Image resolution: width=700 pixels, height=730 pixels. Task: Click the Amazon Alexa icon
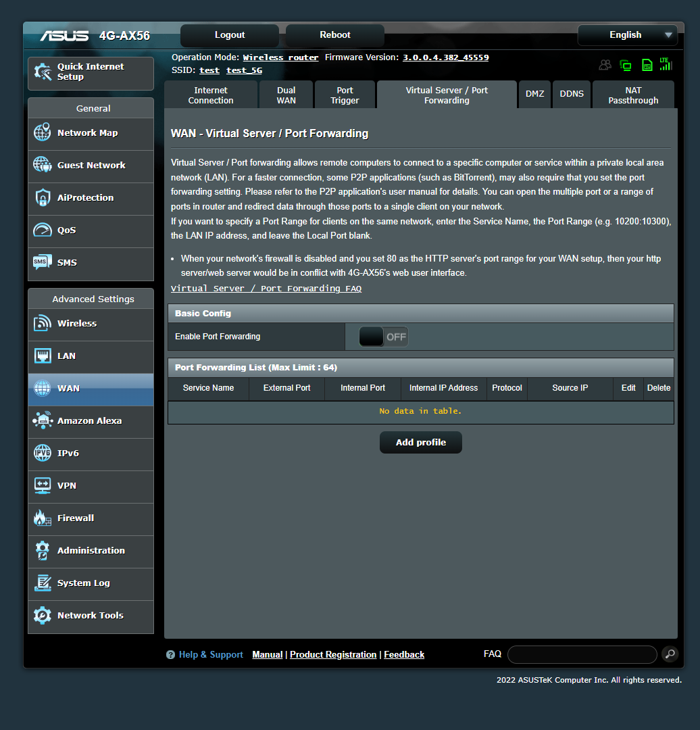click(x=43, y=420)
